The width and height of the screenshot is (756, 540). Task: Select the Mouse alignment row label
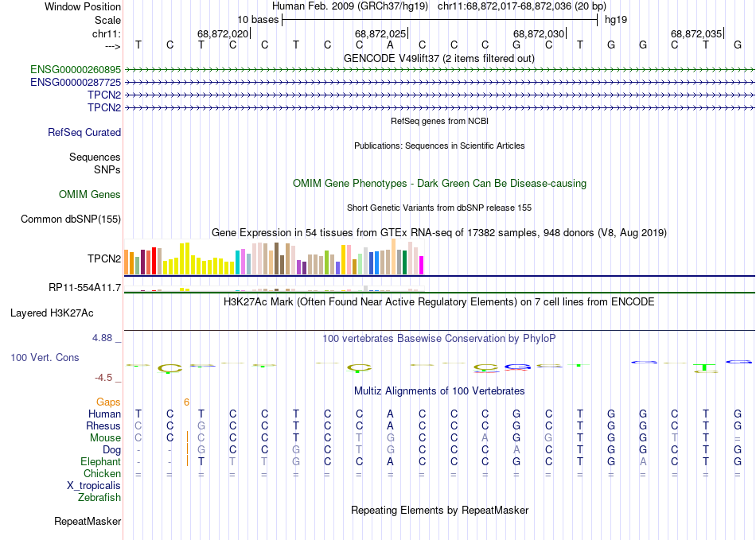[105, 438]
